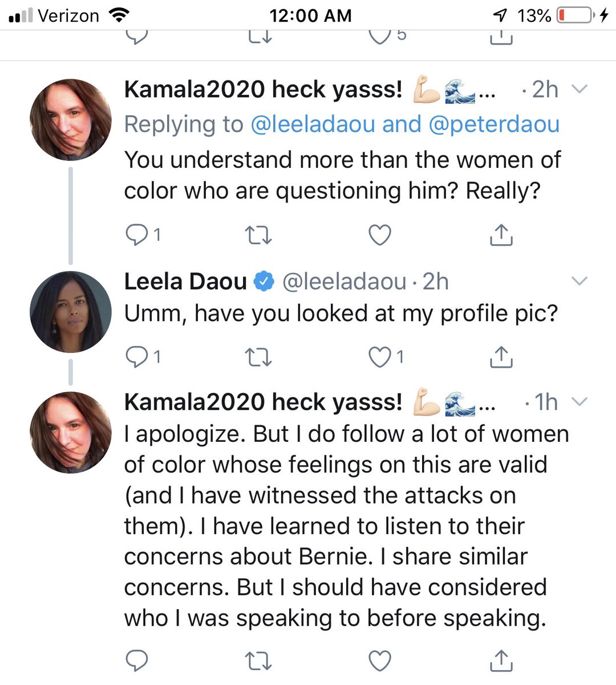616x685 pixels.
Task: Reply to the first Kamala2020 tweet
Action: click(137, 235)
